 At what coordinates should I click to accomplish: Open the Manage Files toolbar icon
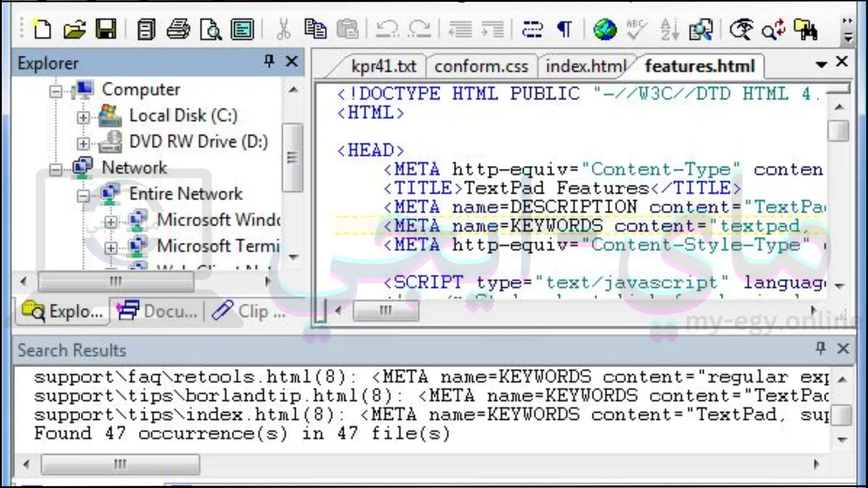click(x=146, y=30)
